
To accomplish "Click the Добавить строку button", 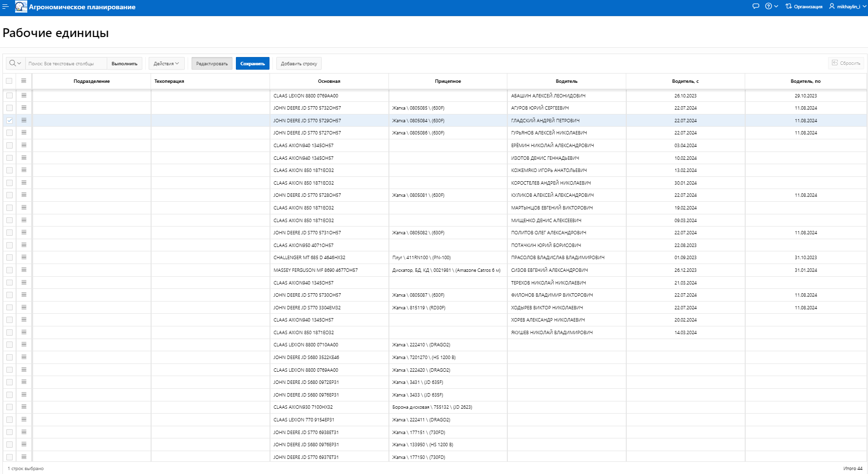I will 299,63.
